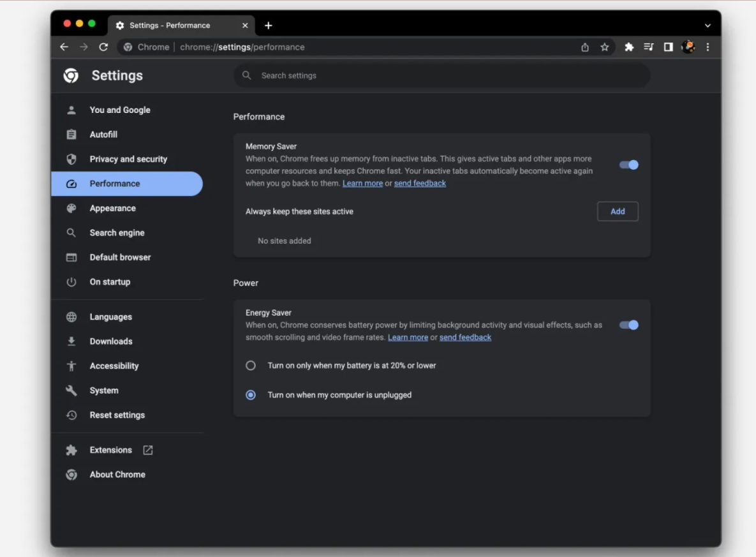Open the media controls icon
Viewport: 756px width, 557px height.
pos(648,47)
